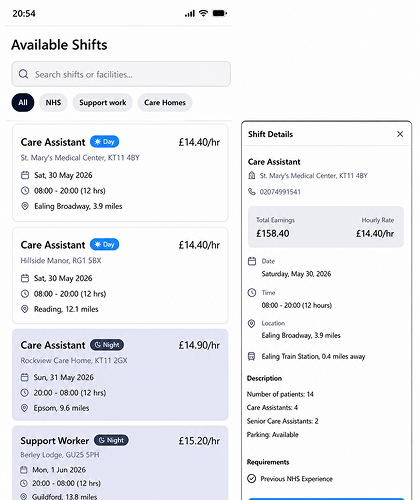The image size is (420, 500).
Task: Filter shifts by NHS
Action: pyautogui.click(x=53, y=102)
